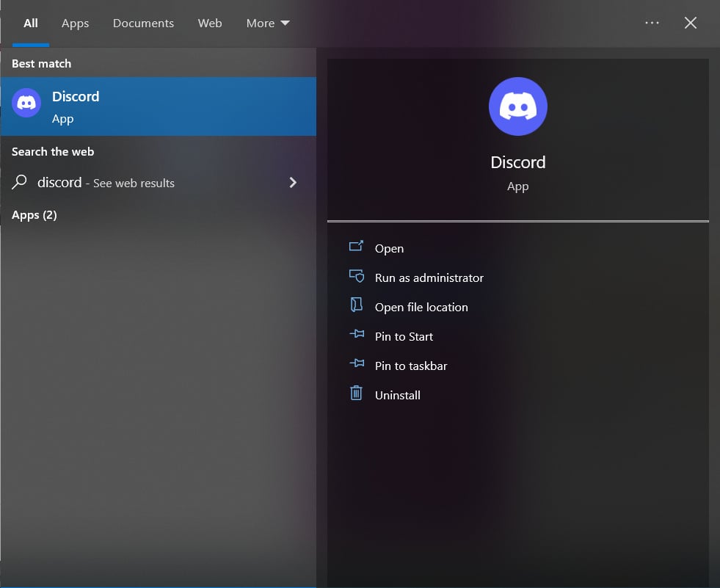This screenshot has height=588, width=720.
Task: Open the Web search tab
Action: pyautogui.click(x=210, y=23)
